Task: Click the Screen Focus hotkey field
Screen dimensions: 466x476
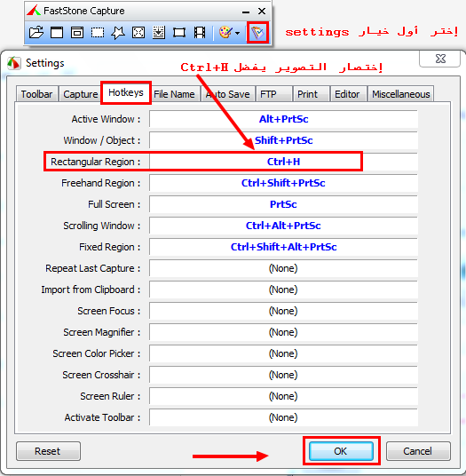Action: point(283,311)
